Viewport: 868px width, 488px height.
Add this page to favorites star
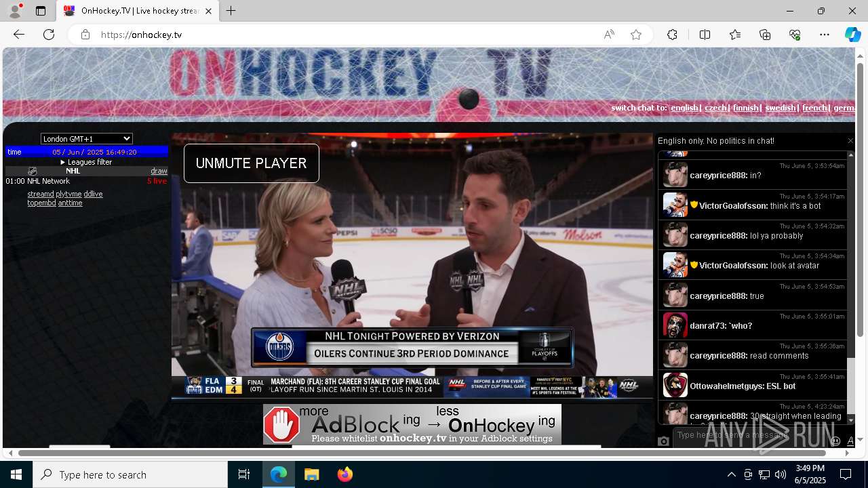[636, 35]
